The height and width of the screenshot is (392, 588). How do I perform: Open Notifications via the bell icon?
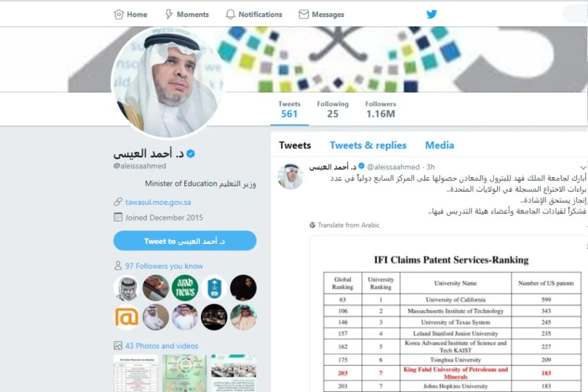[x=254, y=14]
